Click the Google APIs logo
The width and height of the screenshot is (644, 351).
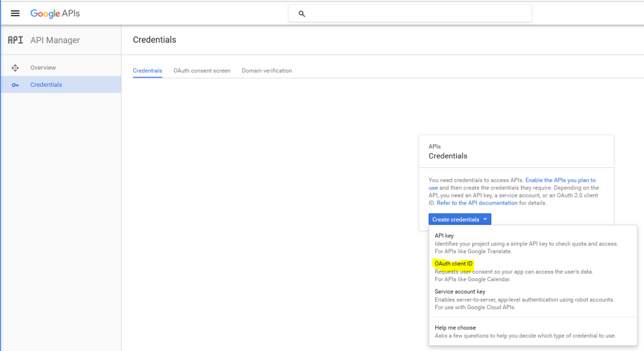coord(55,14)
